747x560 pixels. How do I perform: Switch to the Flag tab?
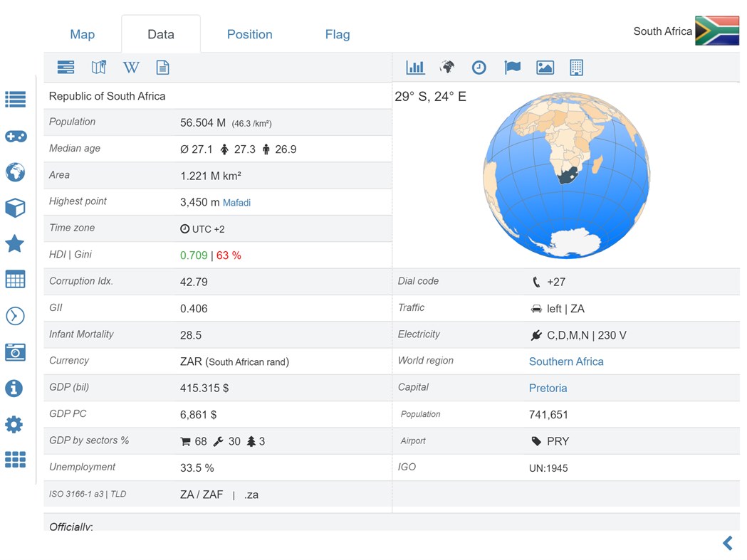337,33
